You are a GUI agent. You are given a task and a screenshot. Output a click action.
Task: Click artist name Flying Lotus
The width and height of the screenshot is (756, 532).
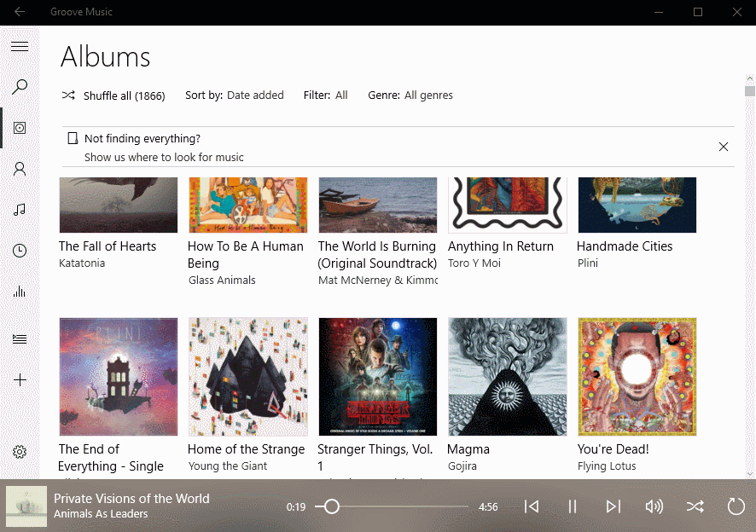(607, 466)
